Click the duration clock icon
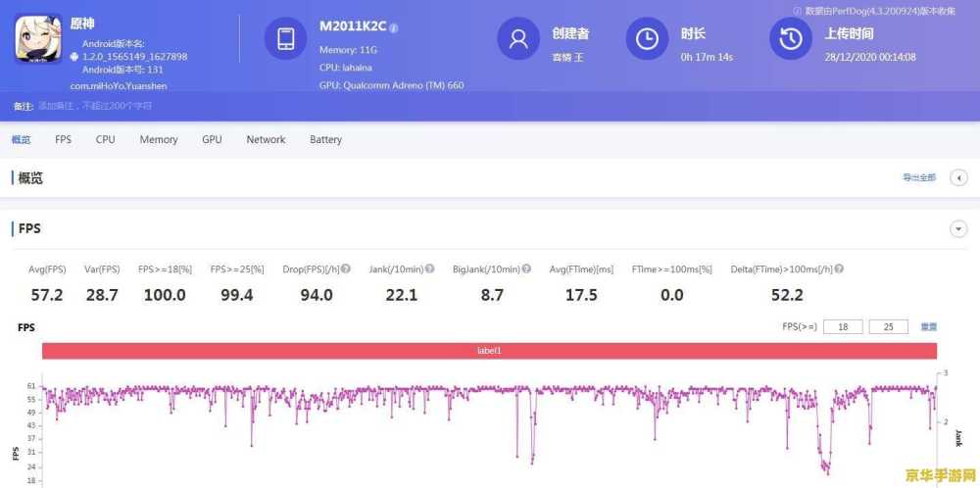Image resolution: width=980 pixels, height=488 pixels. pos(647,39)
